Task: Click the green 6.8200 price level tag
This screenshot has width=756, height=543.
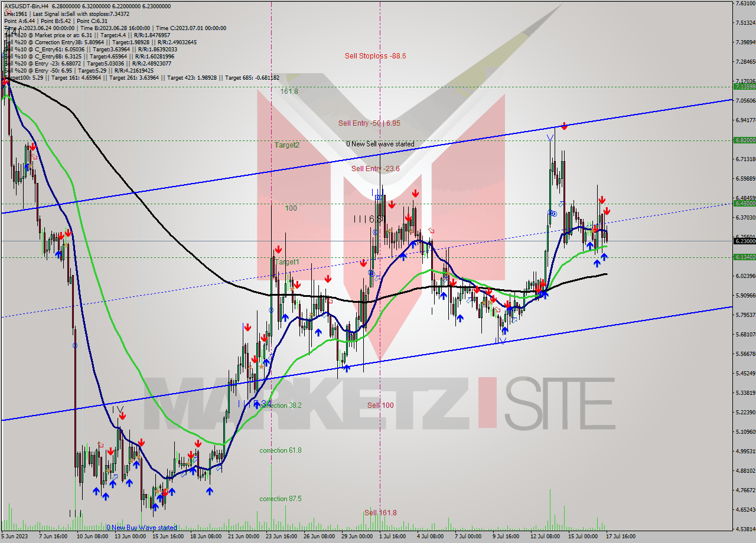Action: coord(744,140)
